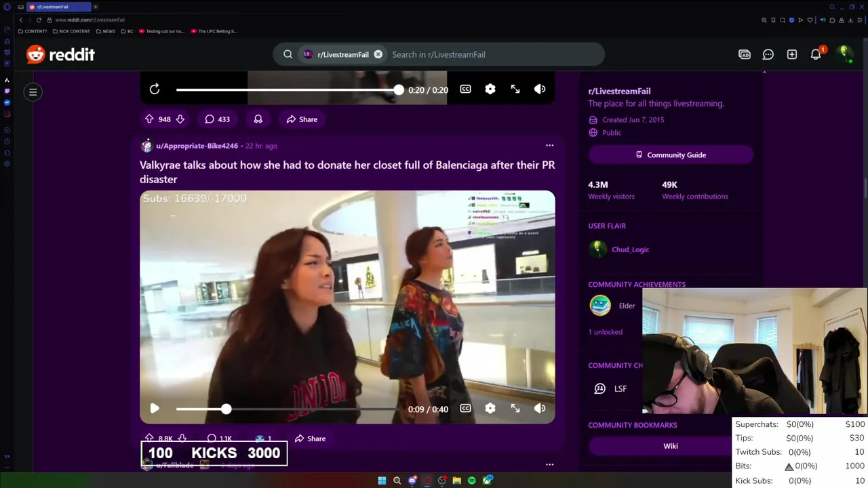
Task: Upvote the post with 948 votes
Action: point(149,119)
